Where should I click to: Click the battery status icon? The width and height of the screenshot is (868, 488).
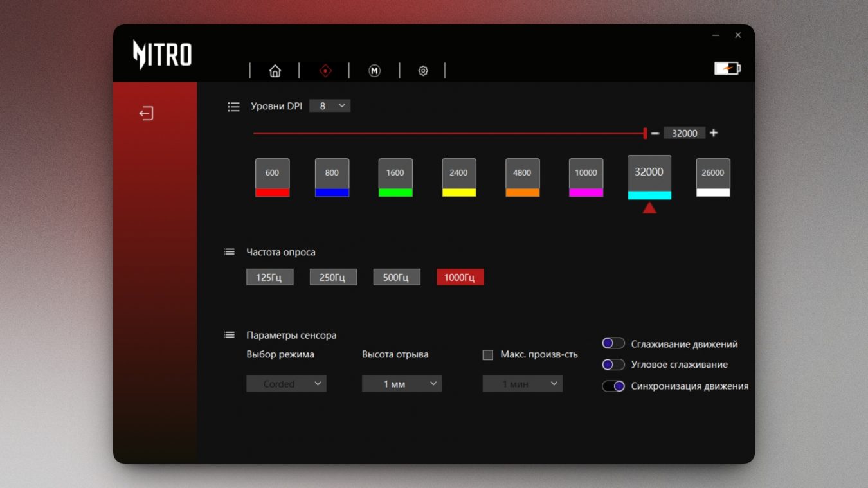727,68
